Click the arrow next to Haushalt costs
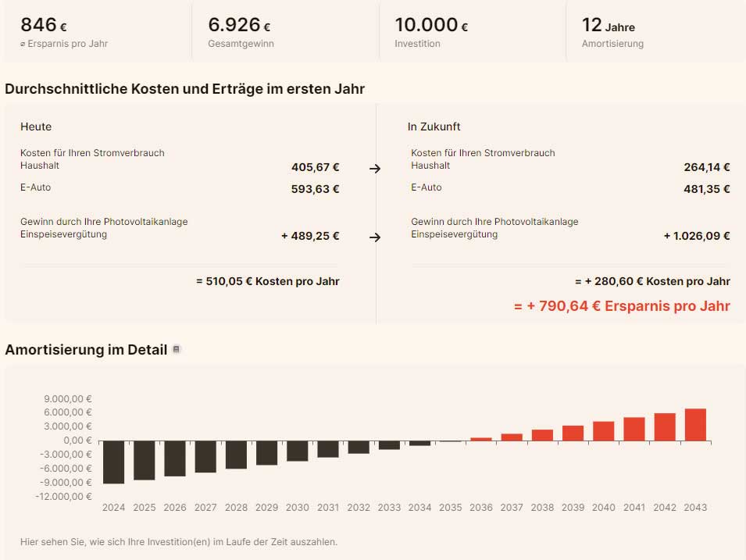The width and height of the screenshot is (746, 560). pos(375,168)
